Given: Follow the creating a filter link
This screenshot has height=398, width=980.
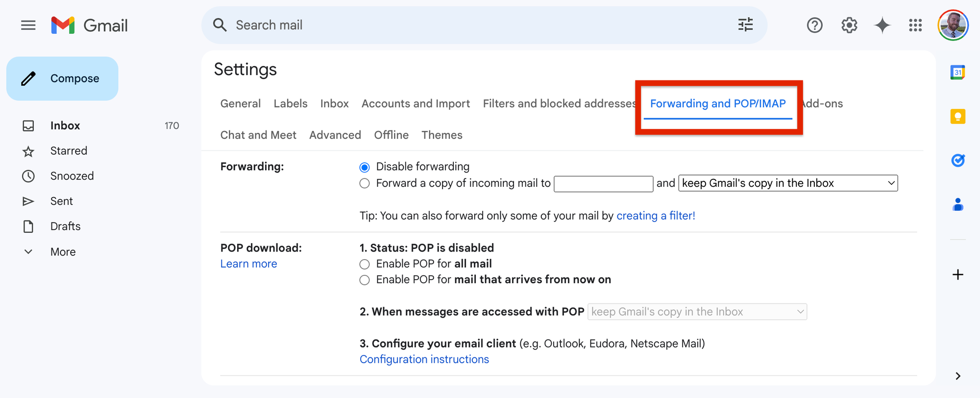Looking at the screenshot, I should 656,216.
